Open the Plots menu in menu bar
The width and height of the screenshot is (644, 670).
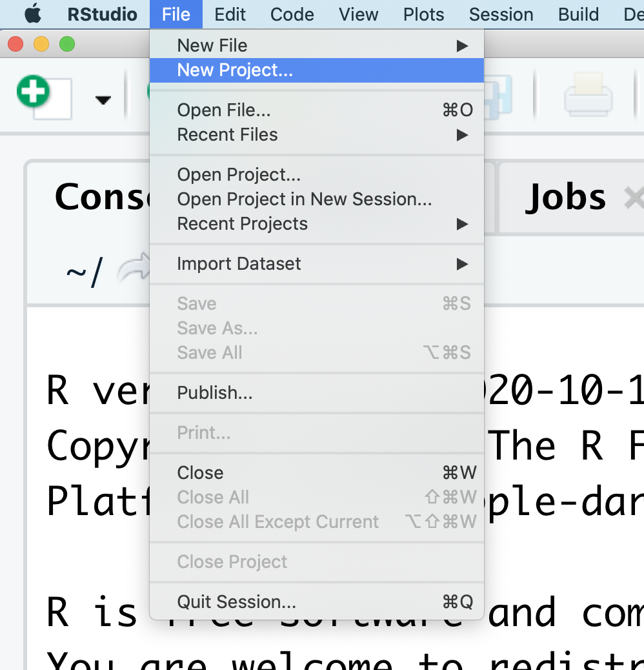(423, 14)
